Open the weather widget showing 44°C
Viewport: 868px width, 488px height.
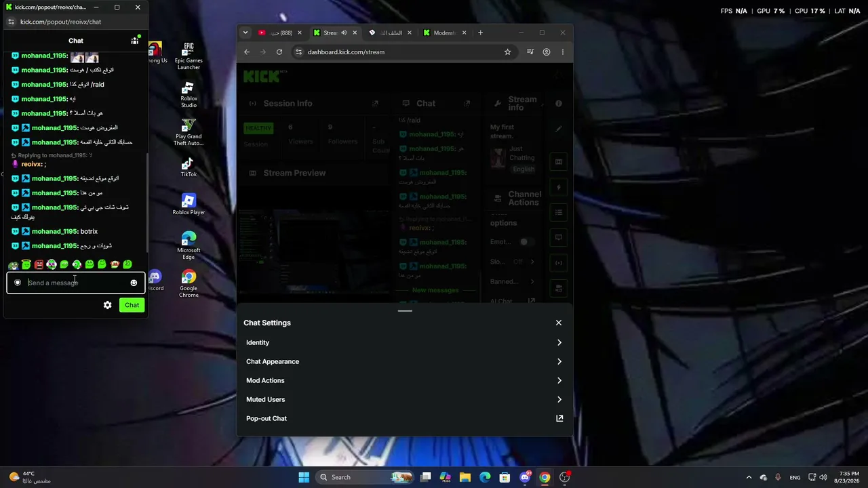(x=31, y=477)
